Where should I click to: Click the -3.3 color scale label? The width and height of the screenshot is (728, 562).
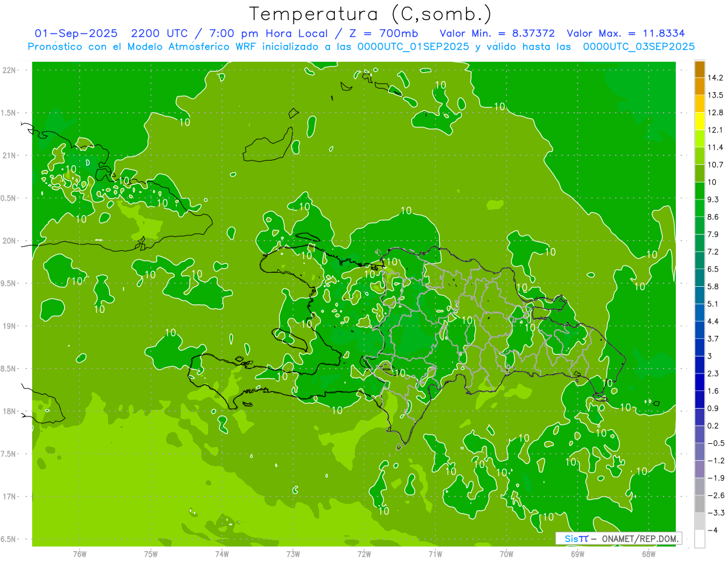(715, 513)
